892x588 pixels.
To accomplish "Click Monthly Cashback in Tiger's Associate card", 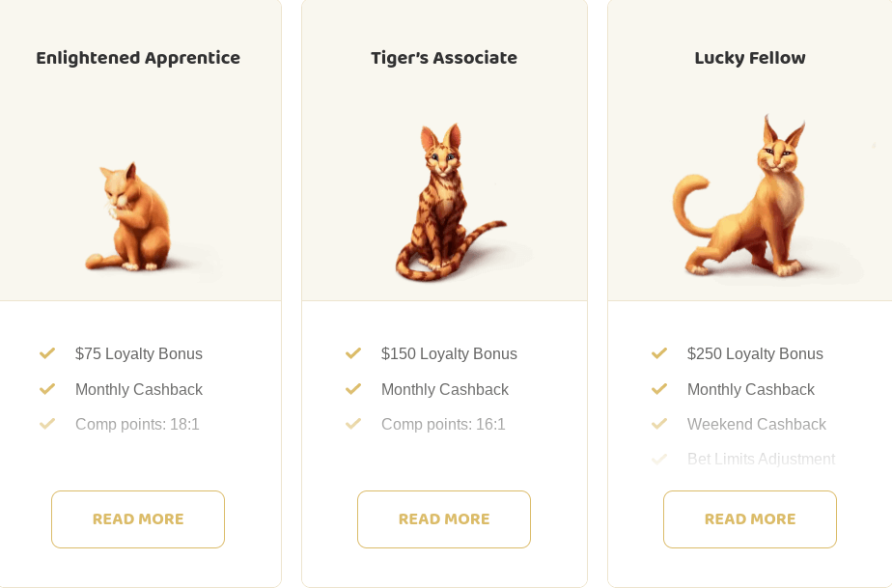I will [x=445, y=390].
